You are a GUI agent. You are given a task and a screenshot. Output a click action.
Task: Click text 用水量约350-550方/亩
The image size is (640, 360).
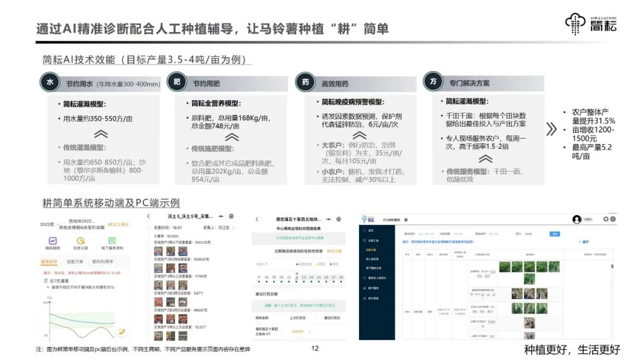pyautogui.click(x=98, y=119)
